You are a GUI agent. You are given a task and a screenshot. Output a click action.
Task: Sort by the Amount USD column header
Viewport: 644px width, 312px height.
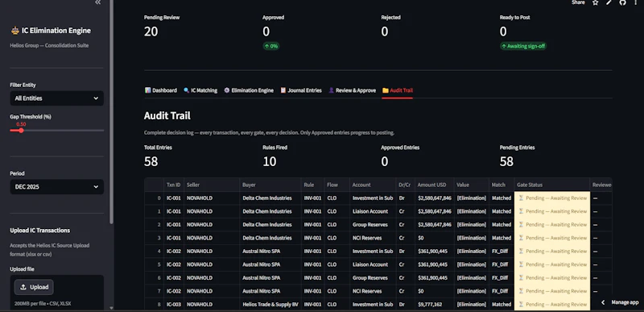point(435,185)
